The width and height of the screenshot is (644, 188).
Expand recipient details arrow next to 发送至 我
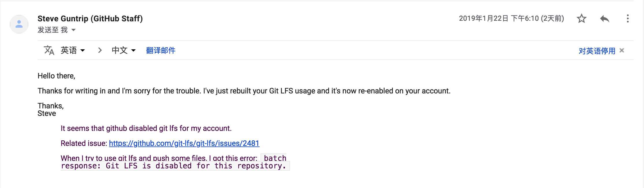tap(73, 30)
